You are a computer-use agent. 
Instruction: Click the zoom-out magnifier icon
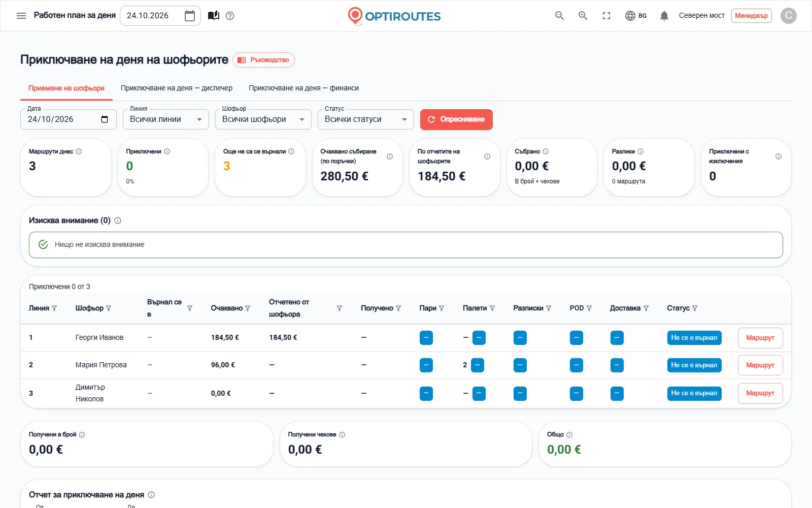click(559, 16)
